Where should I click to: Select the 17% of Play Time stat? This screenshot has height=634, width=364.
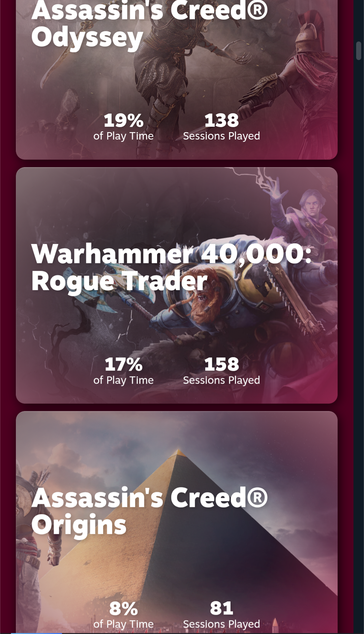[123, 371]
